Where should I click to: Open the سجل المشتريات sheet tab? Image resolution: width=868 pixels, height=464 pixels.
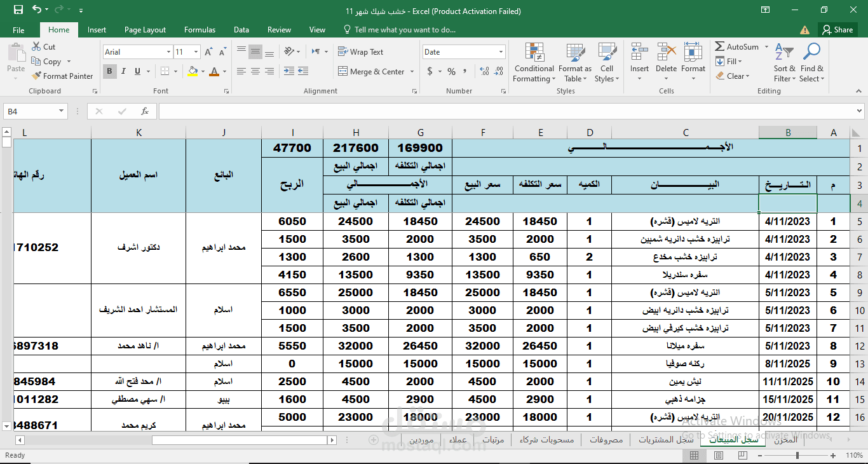coord(666,440)
